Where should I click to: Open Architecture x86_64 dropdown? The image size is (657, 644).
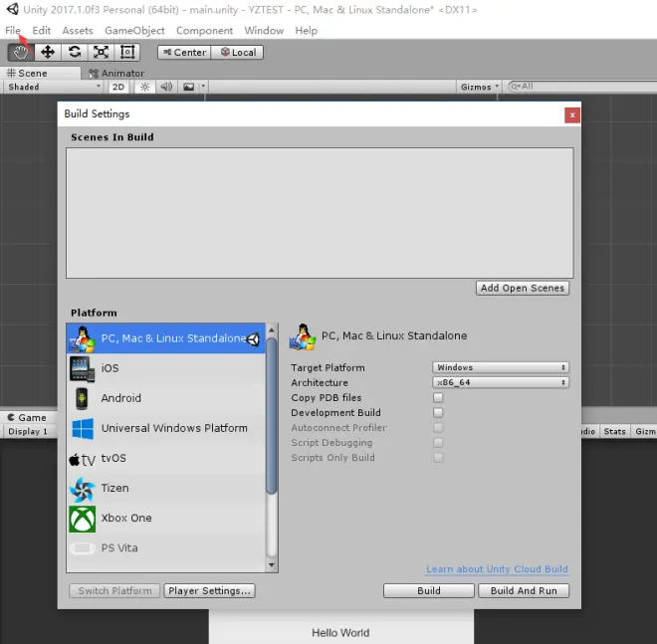[x=501, y=382]
